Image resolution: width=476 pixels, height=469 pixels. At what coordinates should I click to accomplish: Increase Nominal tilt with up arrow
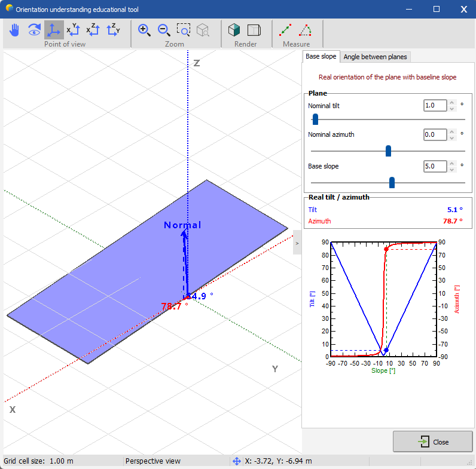451,103
